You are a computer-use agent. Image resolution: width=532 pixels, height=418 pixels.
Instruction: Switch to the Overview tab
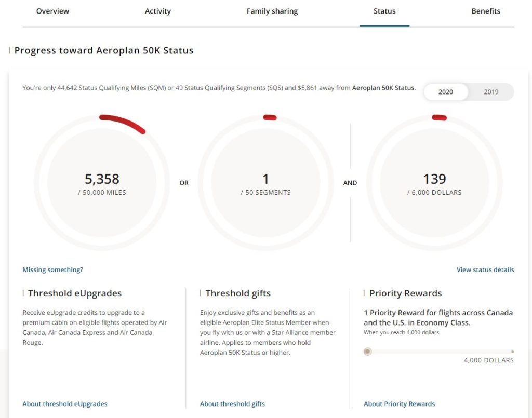click(x=52, y=11)
